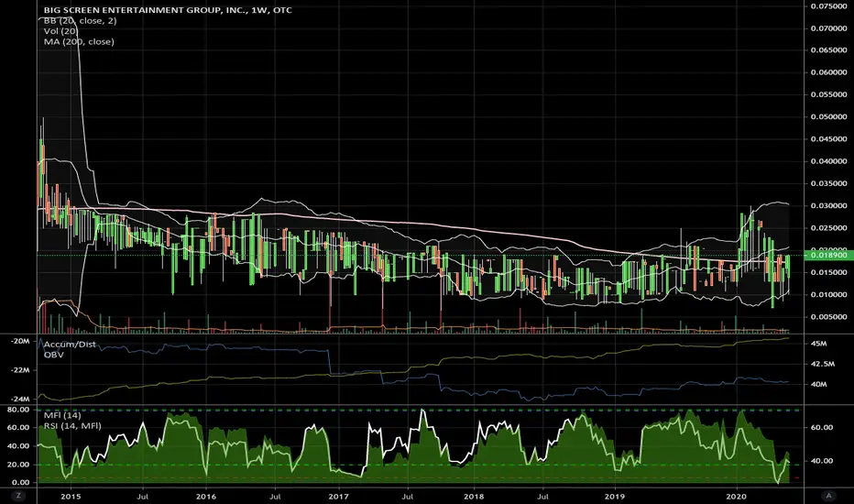
Task: Select the BB (20, close, 2) indicator legend
Action: 80,21
